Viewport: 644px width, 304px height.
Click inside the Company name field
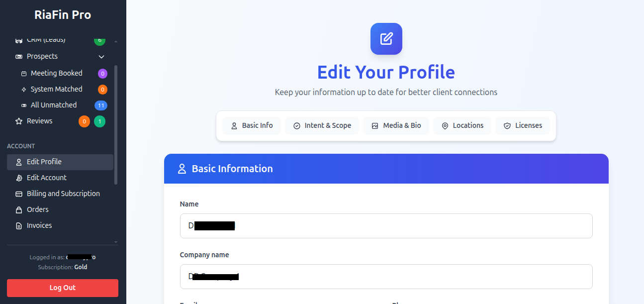386,277
